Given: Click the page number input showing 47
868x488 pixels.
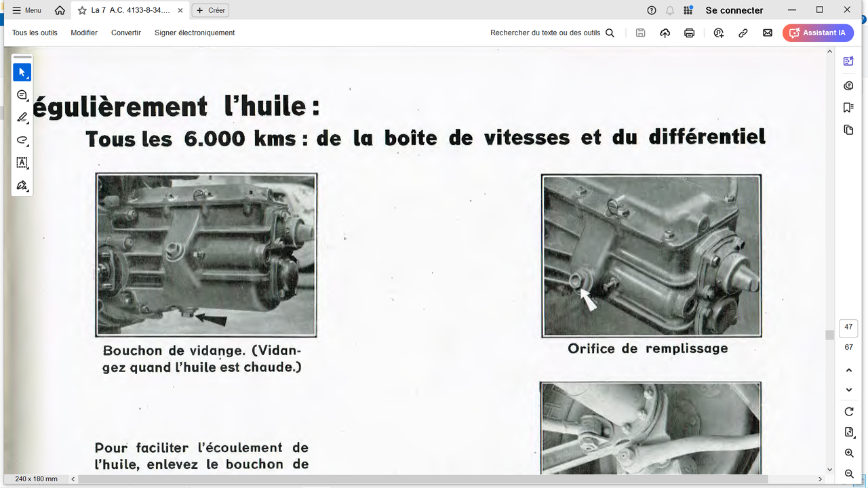Looking at the screenshot, I should (x=848, y=327).
